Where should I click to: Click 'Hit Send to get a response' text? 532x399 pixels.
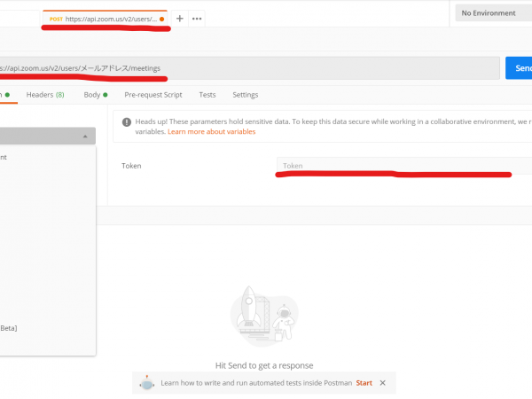(x=264, y=365)
